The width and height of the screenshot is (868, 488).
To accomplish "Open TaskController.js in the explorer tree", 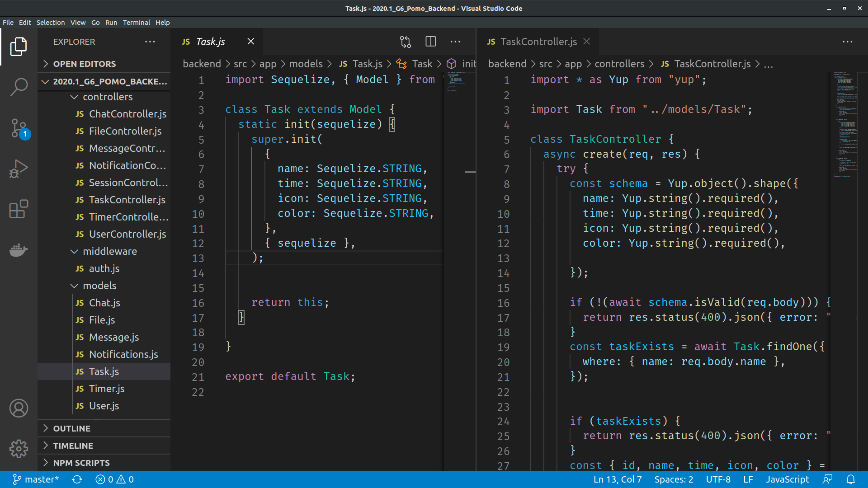I will click(x=104, y=200).
